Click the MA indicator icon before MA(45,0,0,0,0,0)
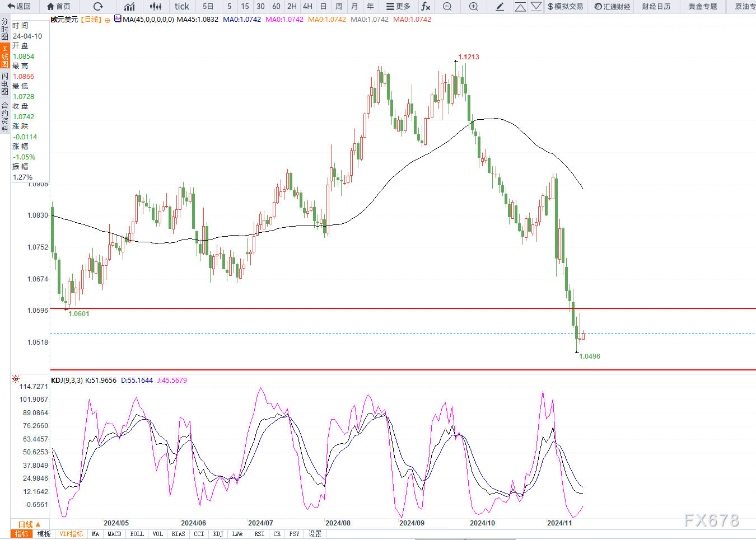Image resolution: width=756 pixels, height=540 pixels. click(118, 19)
